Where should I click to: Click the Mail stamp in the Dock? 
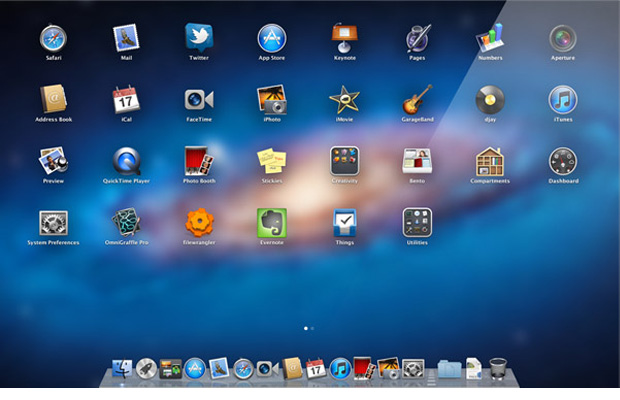pos(219,368)
